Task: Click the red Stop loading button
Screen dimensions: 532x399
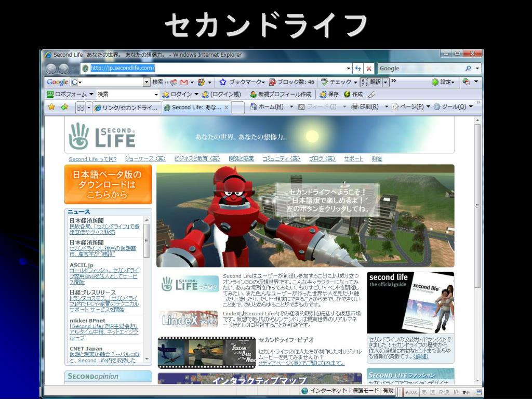Action: [369, 68]
